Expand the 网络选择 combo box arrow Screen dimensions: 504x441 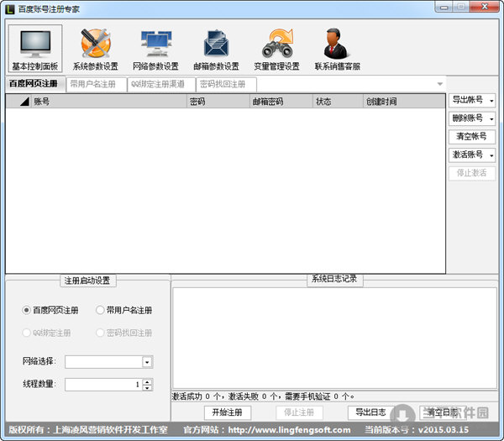[x=147, y=362]
